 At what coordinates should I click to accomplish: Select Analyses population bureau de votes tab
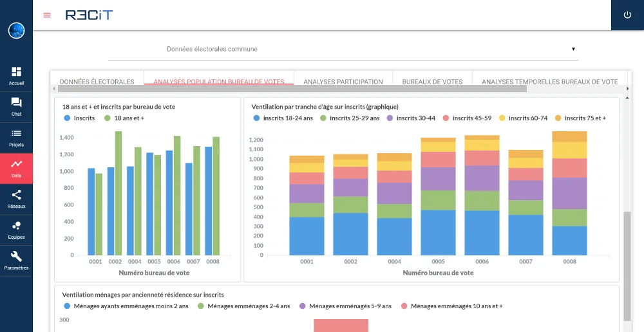219,82
